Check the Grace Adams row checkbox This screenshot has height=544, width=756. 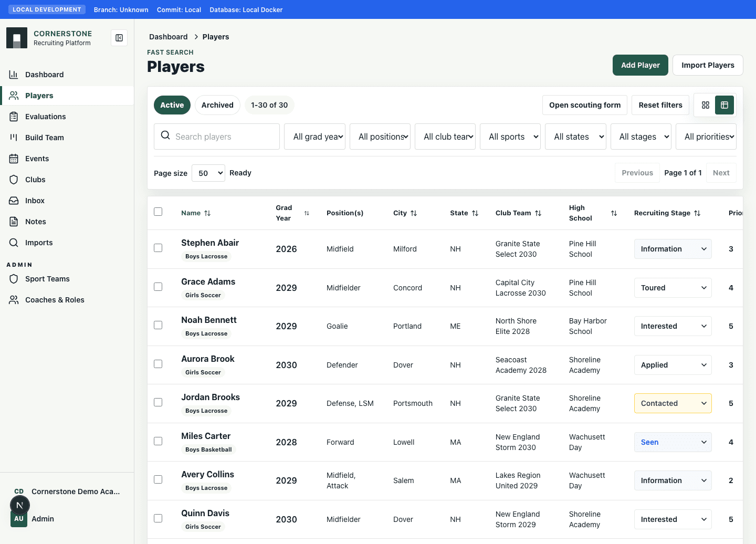[x=158, y=287]
